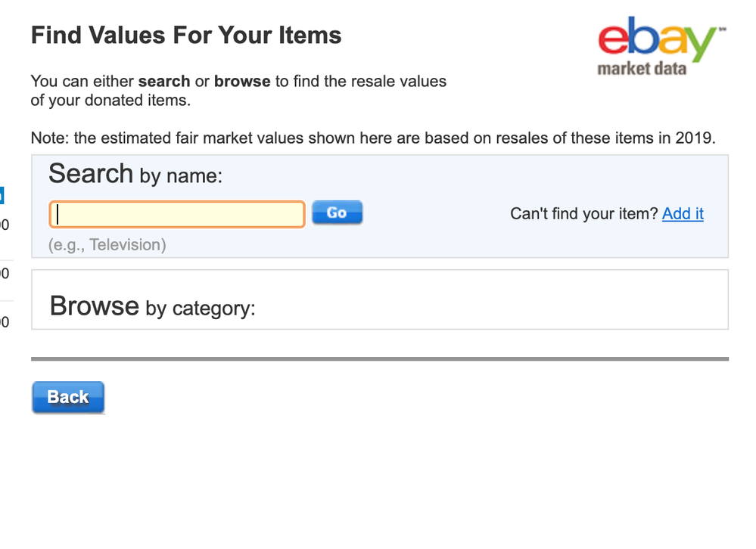Click the bold word browse in intro
Viewport: 756px width, 549px height.
[x=242, y=82]
